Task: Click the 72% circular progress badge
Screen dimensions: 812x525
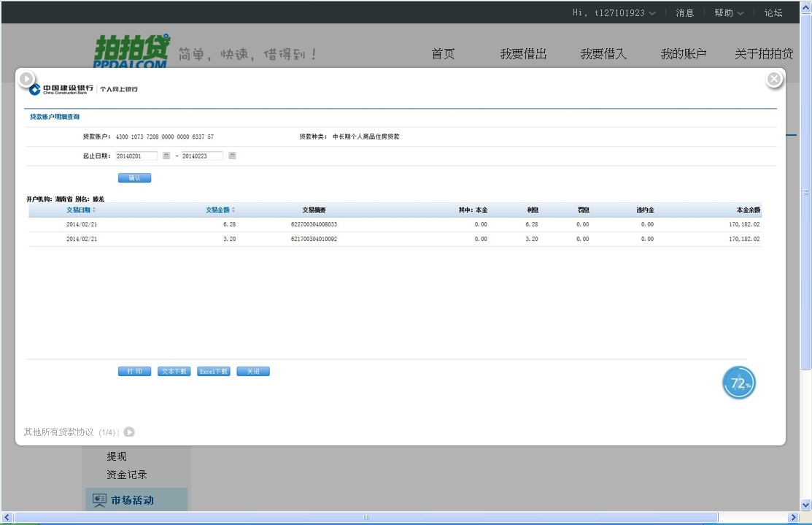Action: (x=739, y=383)
